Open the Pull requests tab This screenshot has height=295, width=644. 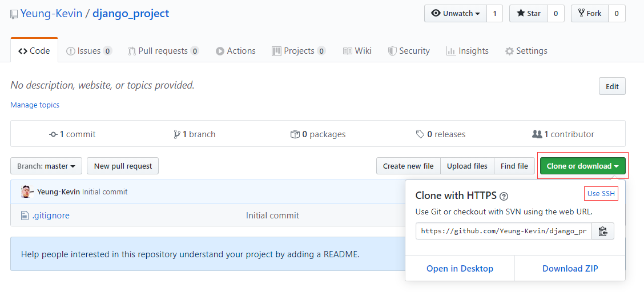[x=163, y=51]
